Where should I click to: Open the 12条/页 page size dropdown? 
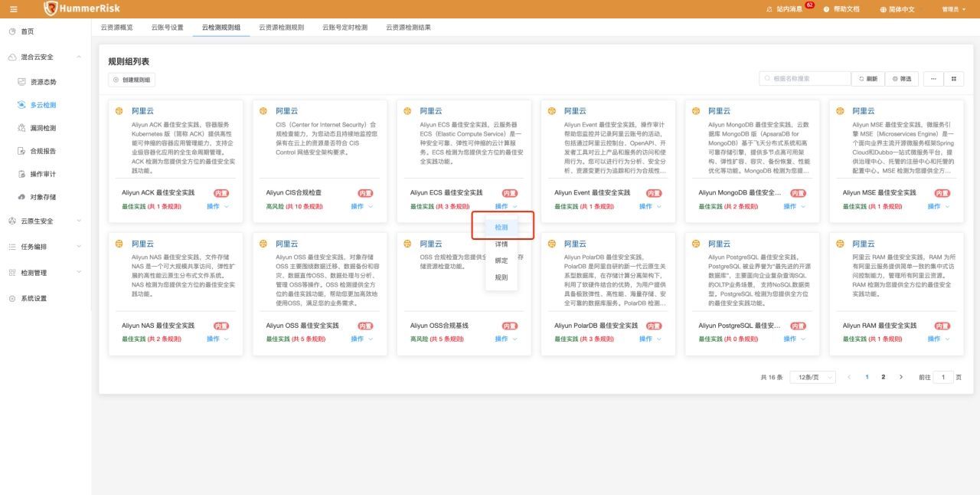tap(813, 377)
